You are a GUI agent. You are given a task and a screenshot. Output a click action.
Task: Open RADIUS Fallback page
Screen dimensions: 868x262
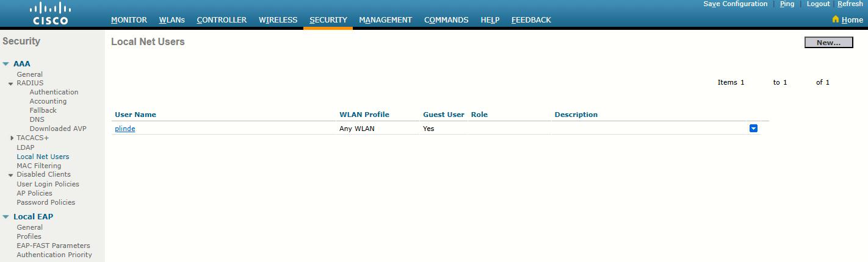[43, 110]
